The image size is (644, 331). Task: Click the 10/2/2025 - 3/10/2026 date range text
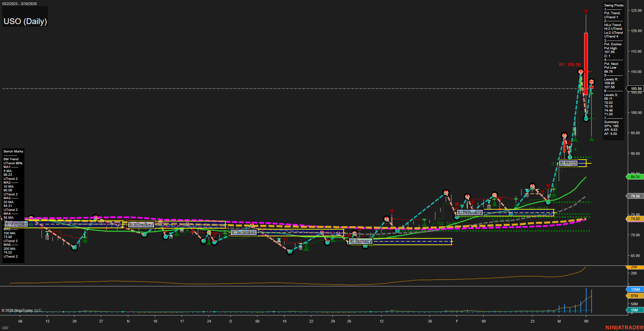point(20,3)
